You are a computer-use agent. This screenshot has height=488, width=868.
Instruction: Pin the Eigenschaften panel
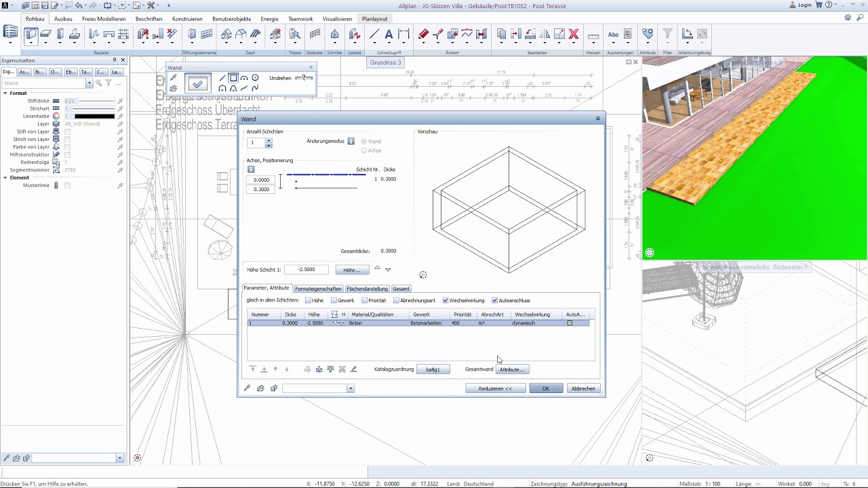(x=115, y=60)
